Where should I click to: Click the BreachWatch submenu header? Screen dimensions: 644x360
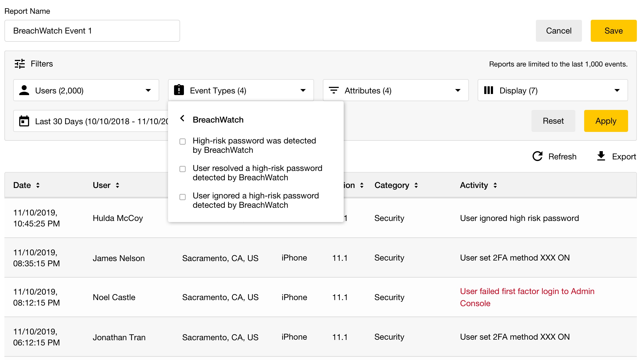(218, 120)
